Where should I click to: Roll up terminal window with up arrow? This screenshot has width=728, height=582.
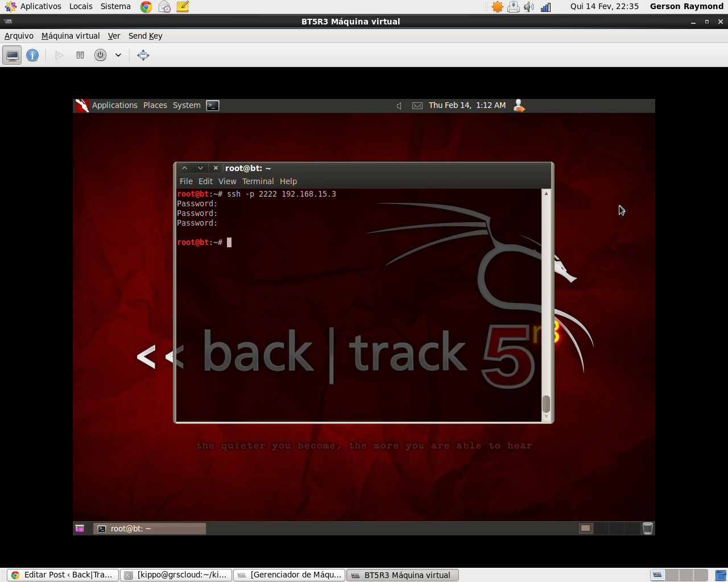(185, 168)
